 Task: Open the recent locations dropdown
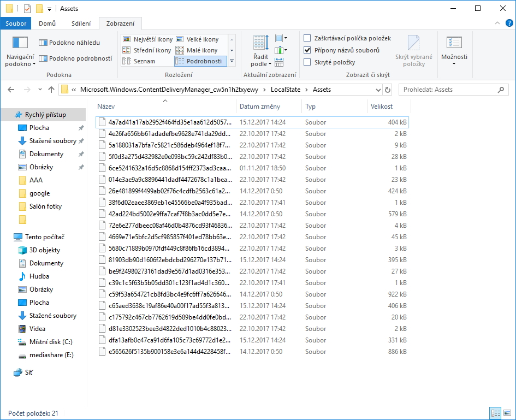40,90
